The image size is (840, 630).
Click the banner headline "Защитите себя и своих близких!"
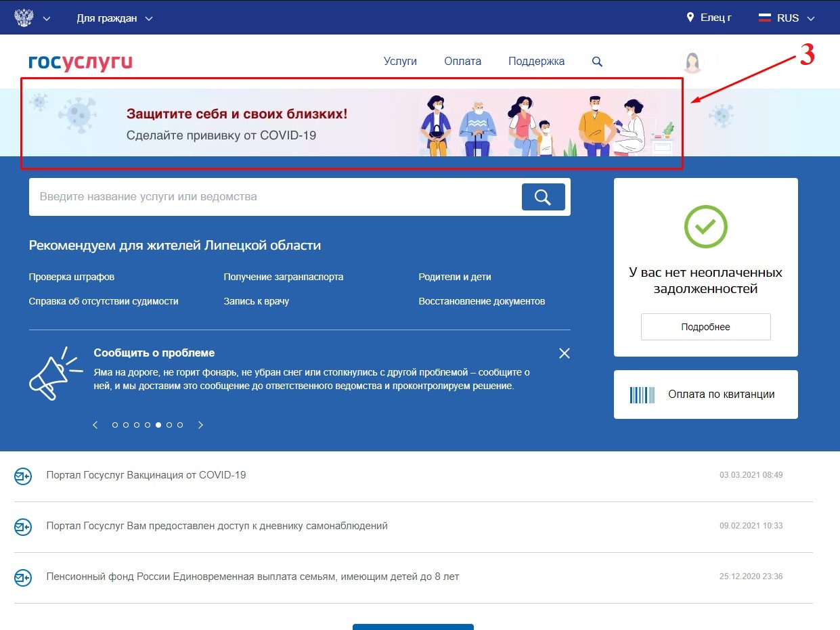pos(237,114)
